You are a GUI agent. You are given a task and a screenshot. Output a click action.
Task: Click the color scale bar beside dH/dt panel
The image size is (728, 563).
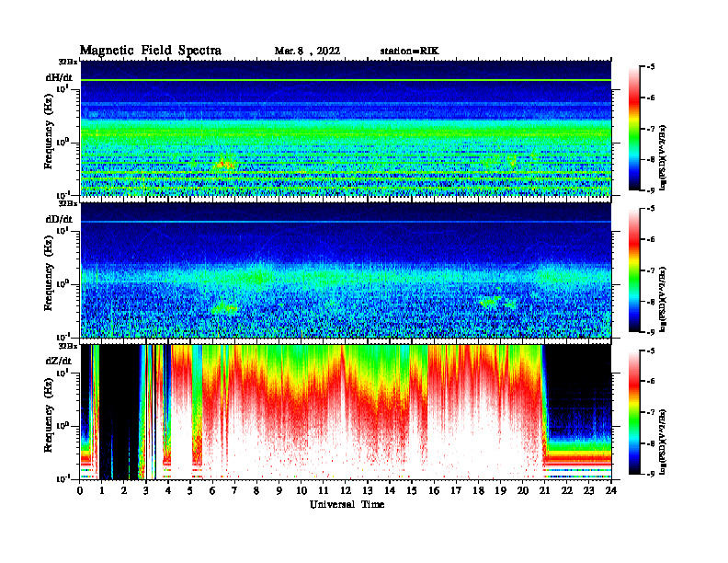[x=633, y=128]
